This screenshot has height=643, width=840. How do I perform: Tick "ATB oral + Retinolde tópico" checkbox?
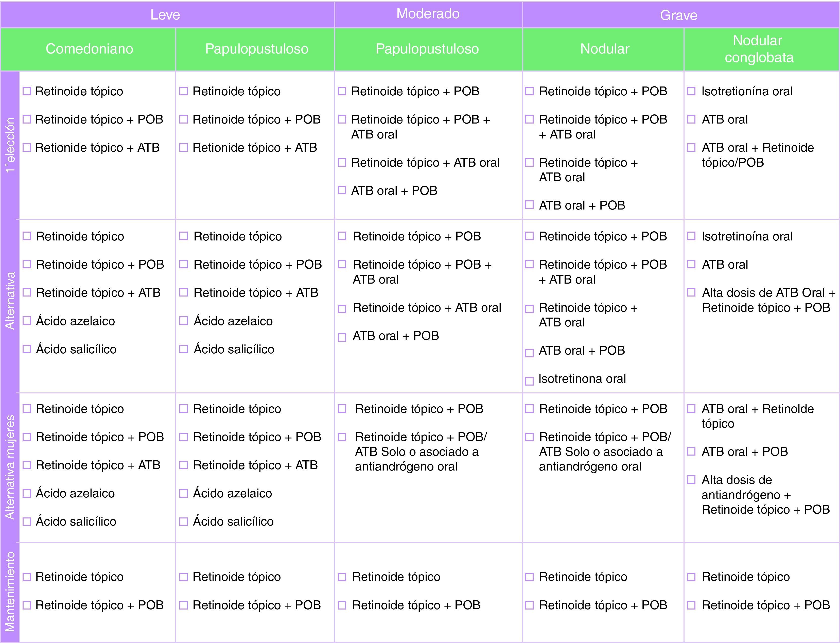click(691, 409)
